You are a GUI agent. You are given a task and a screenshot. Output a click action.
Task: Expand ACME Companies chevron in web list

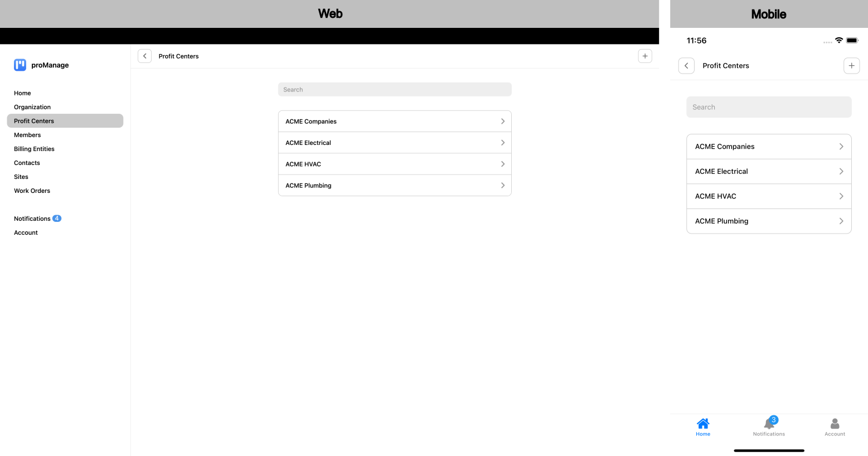tap(502, 122)
